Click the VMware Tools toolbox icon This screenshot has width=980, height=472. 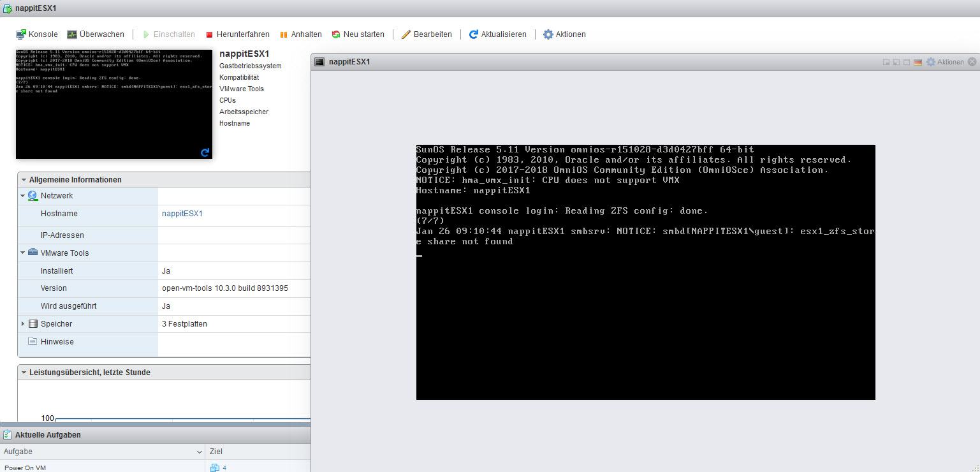(33, 253)
